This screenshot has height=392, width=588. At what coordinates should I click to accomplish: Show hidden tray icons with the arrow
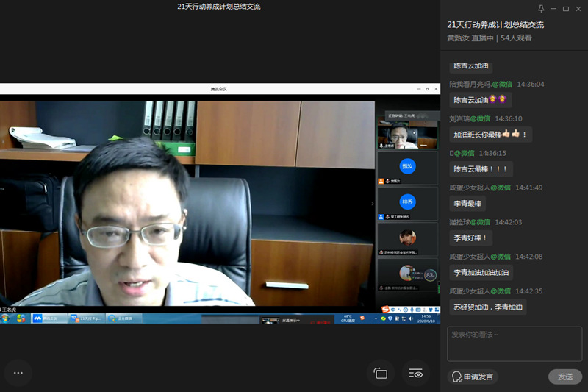[376, 319]
